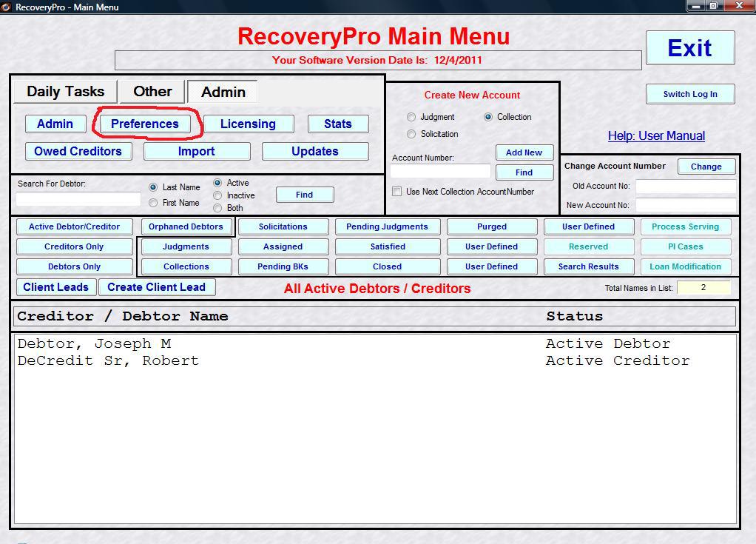Screen dimensions: 756x544
Task: Open Owed Creditors
Action: coord(78,152)
